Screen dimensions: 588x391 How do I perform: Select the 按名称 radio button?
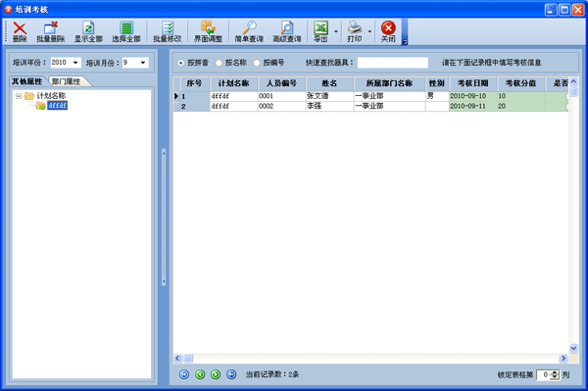[x=219, y=63]
